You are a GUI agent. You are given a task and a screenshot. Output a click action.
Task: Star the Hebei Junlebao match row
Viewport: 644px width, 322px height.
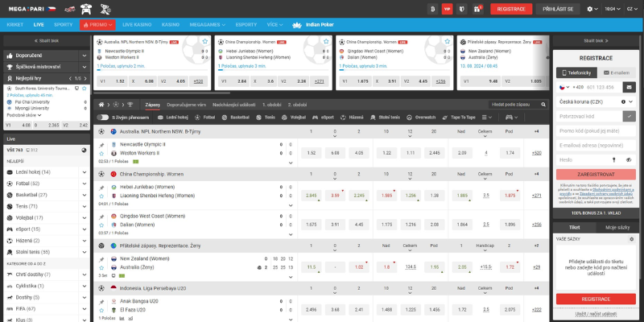[101, 196]
